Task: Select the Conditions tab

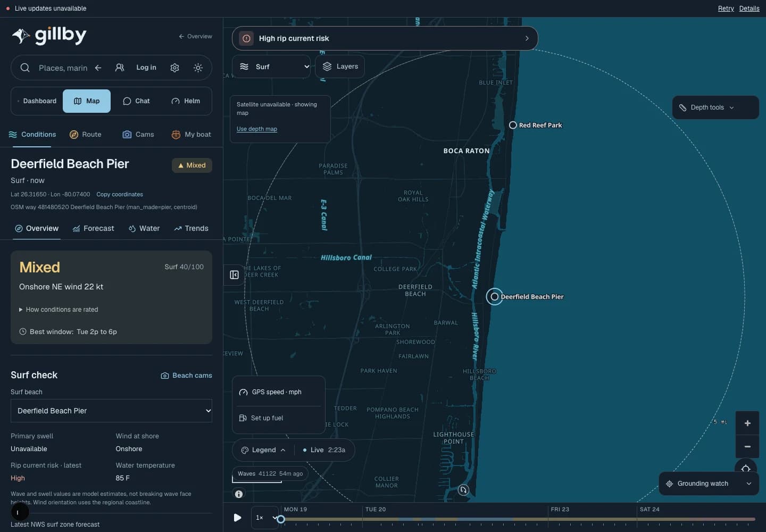Action: click(x=32, y=135)
